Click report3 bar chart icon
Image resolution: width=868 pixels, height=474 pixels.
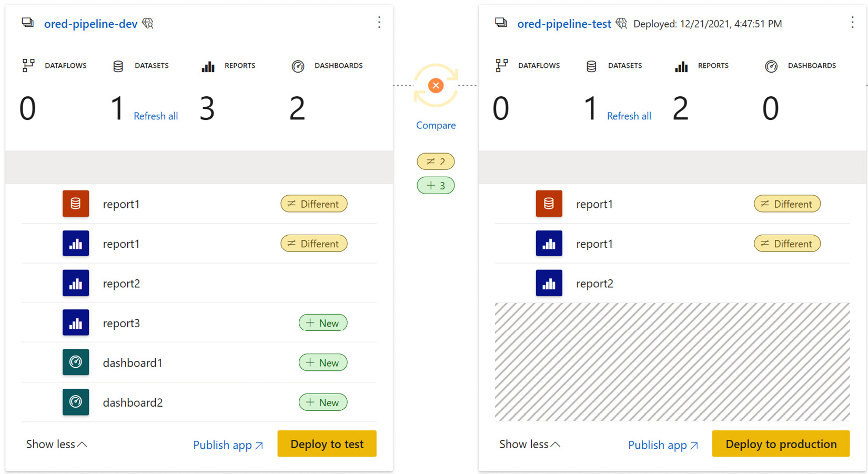[x=76, y=323]
